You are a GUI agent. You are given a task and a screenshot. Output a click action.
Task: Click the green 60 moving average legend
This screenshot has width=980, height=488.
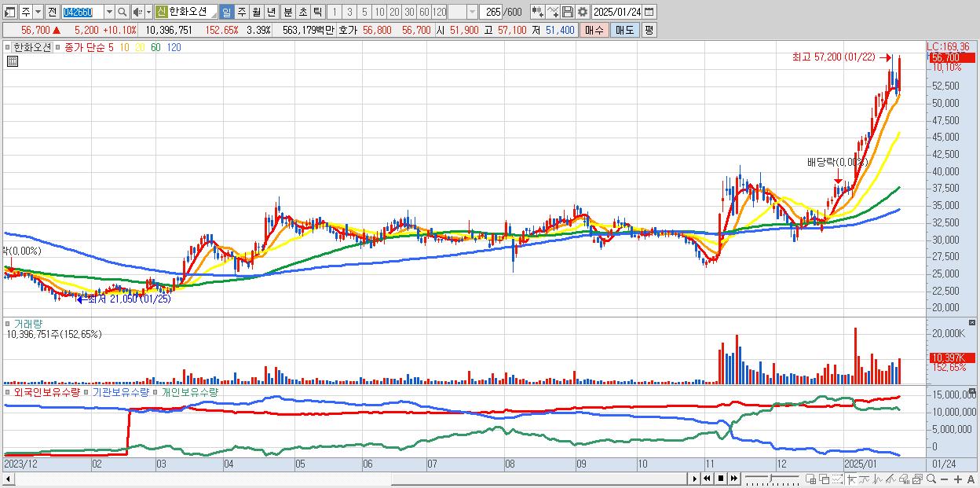coord(155,47)
